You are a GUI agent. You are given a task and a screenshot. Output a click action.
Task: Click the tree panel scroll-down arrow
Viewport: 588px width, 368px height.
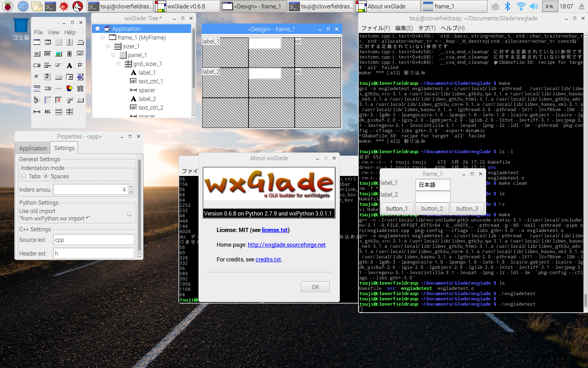tap(194, 115)
